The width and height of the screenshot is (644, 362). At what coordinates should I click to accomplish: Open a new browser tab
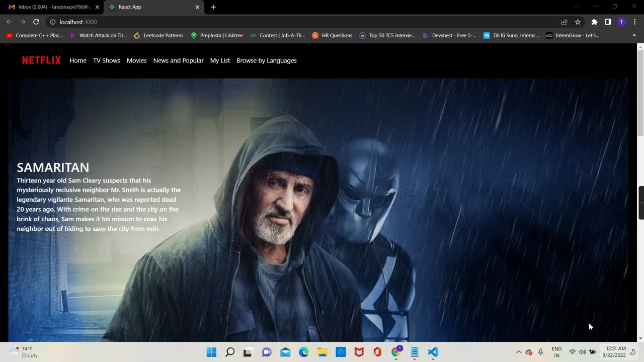[x=213, y=7]
